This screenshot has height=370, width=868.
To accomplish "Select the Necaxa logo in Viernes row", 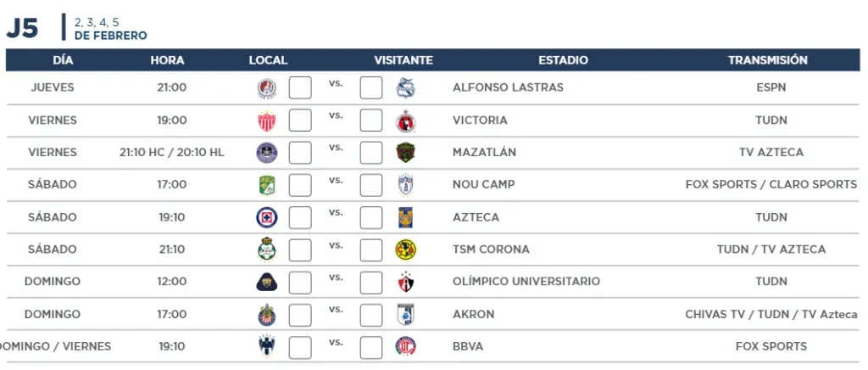I will (x=267, y=121).
